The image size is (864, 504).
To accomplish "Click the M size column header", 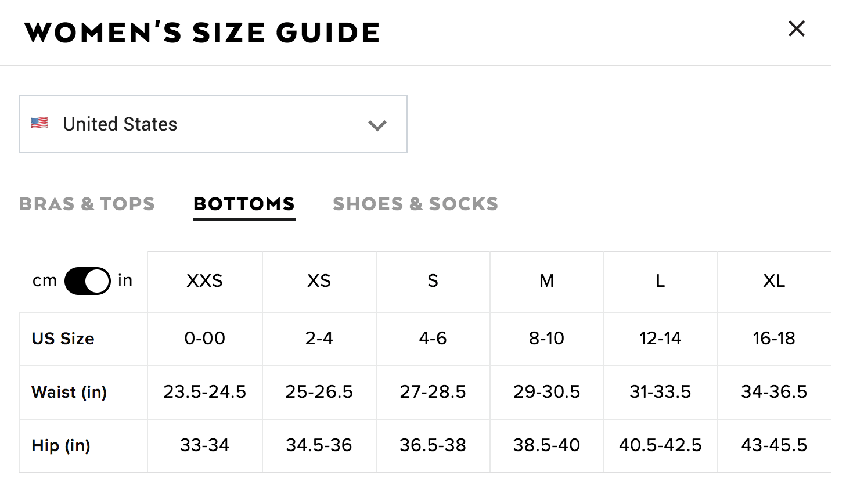I will [x=547, y=282].
